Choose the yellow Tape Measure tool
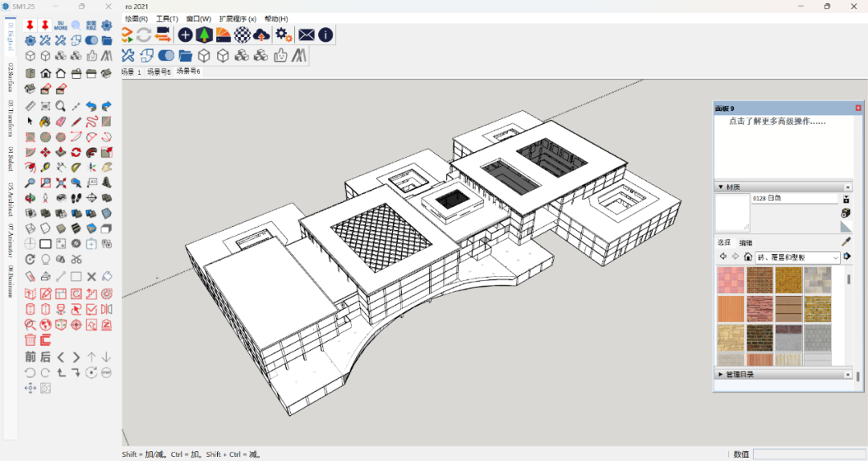This screenshot has width=868, height=461. pyautogui.click(x=45, y=167)
